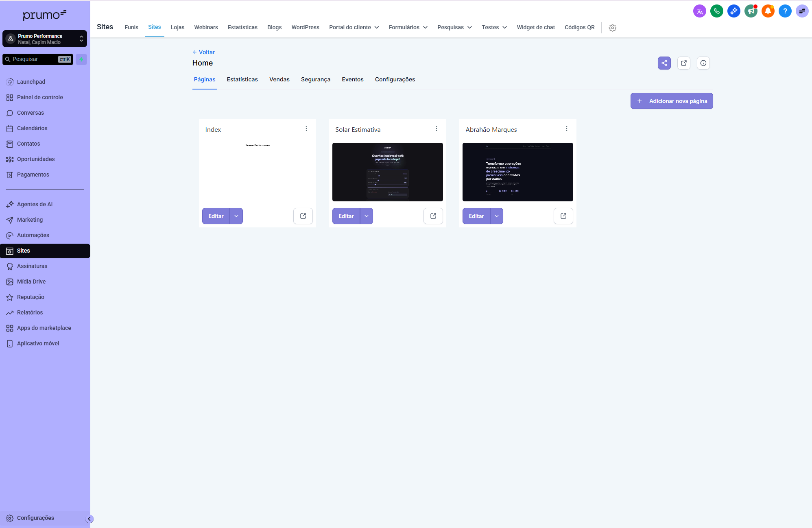Switch the Prumo Performance account selector
This screenshot has height=528, width=812.
pos(45,38)
